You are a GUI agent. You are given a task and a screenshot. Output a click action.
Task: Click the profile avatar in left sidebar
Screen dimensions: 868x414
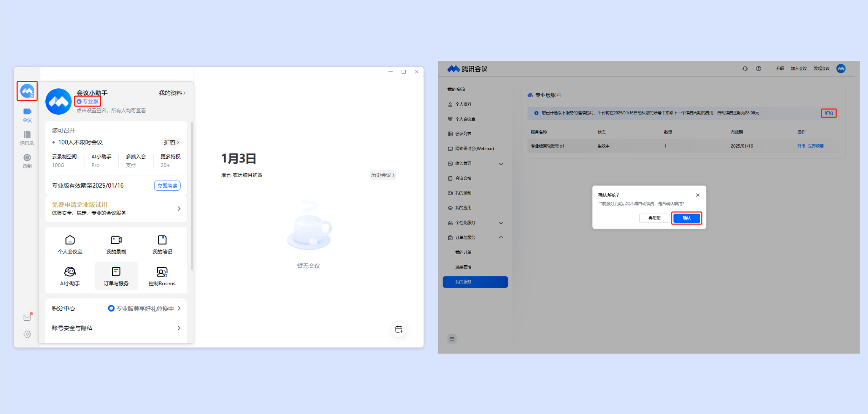point(27,91)
